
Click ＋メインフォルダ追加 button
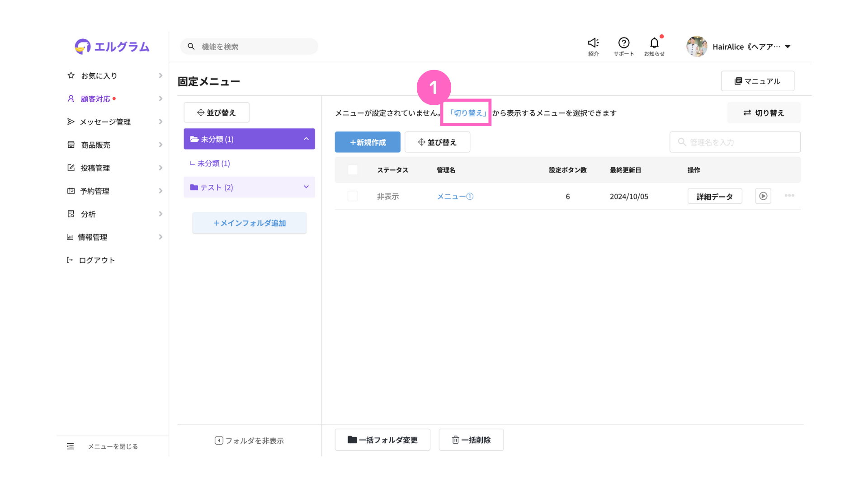click(249, 223)
